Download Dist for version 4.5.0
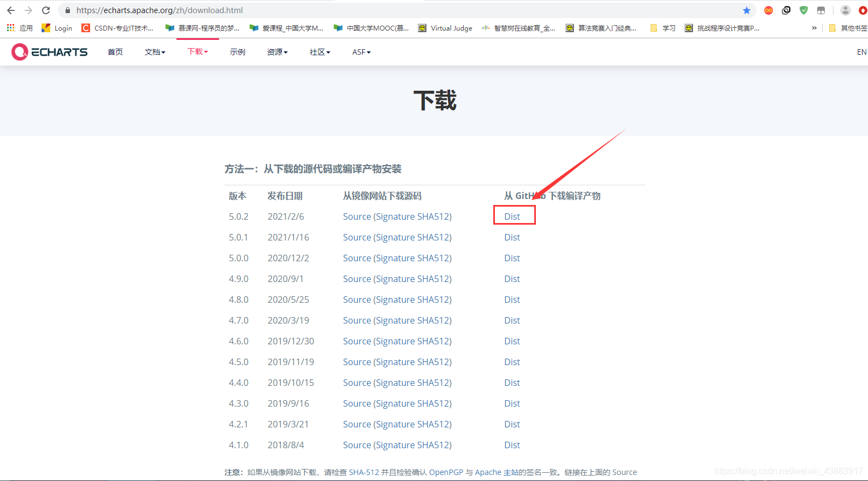Screen dimensions: 868x481 (512, 362)
